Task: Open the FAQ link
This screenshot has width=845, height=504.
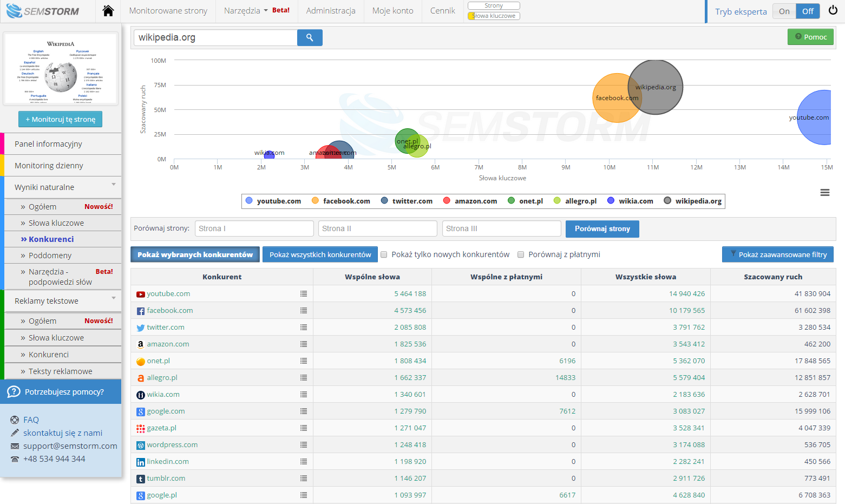Action: pyautogui.click(x=31, y=420)
